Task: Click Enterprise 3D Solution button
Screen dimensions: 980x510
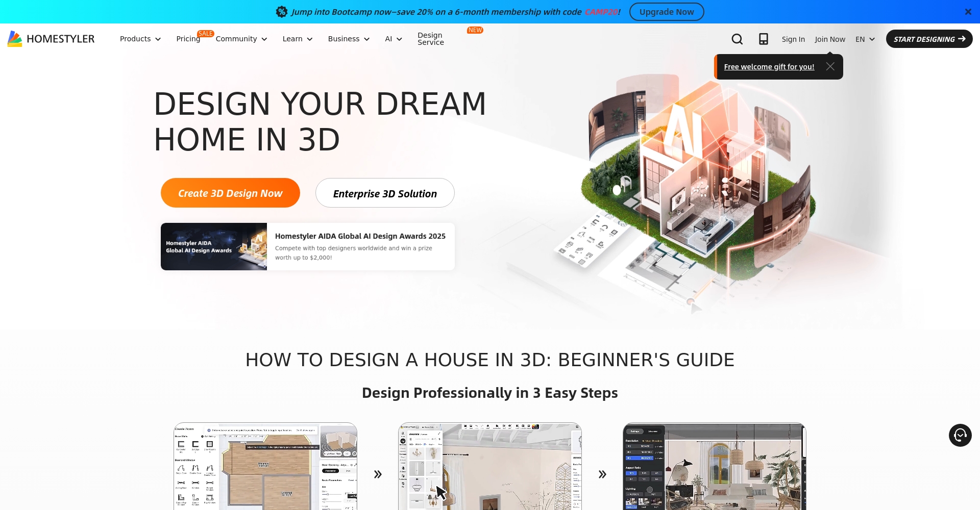Action: click(x=385, y=193)
